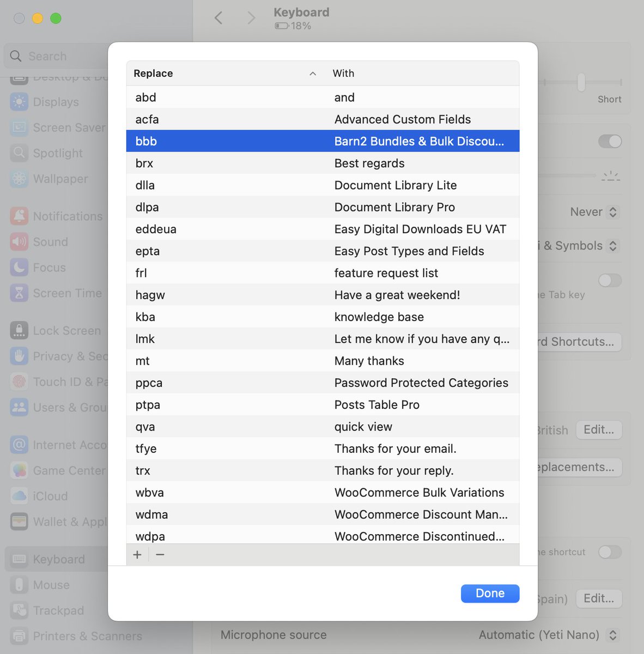Open the Never dropdown
Image resolution: width=644 pixels, height=654 pixels.
(594, 212)
